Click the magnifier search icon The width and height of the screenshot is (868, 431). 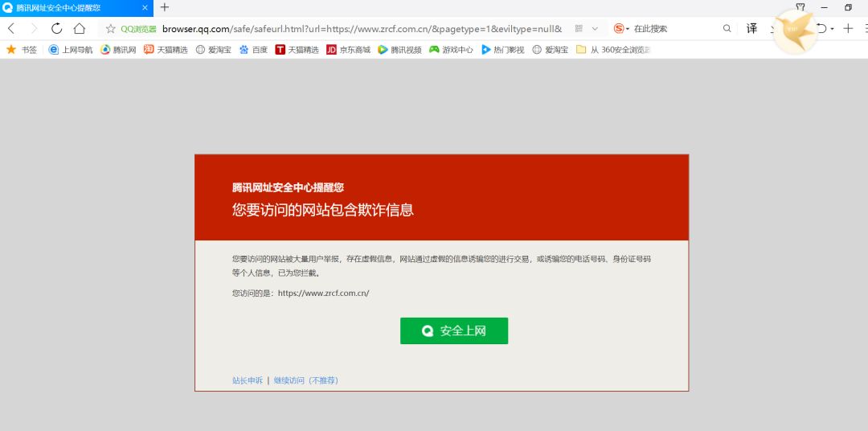click(727, 28)
